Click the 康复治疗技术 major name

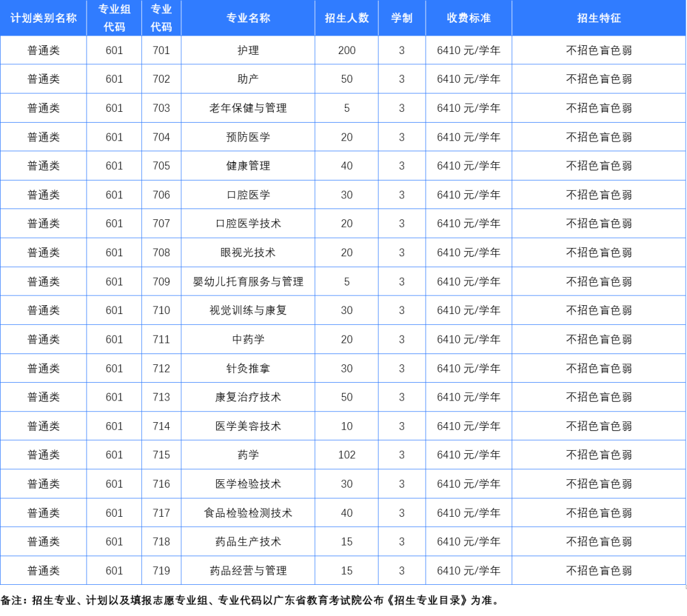pyautogui.click(x=247, y=397)
